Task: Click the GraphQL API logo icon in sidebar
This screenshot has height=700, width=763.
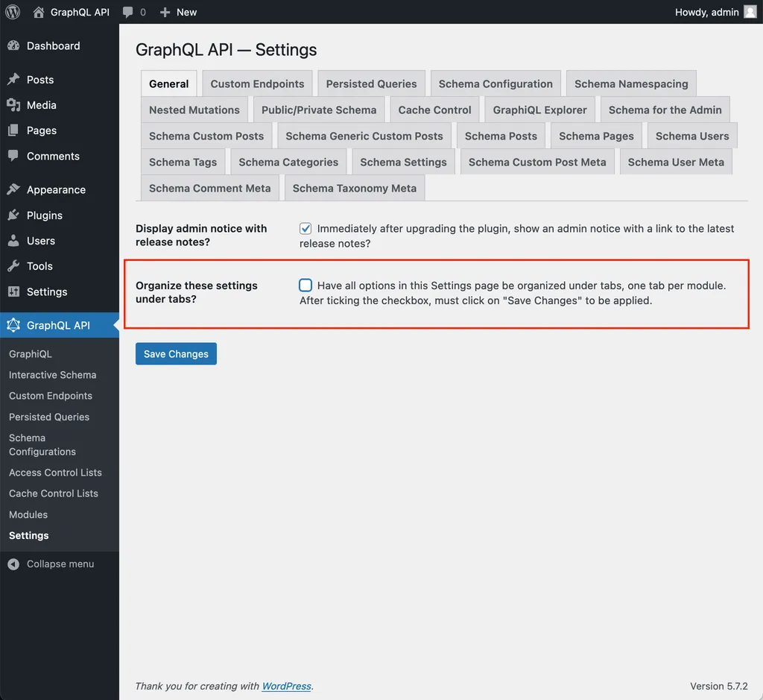Action: coord(13,325)
